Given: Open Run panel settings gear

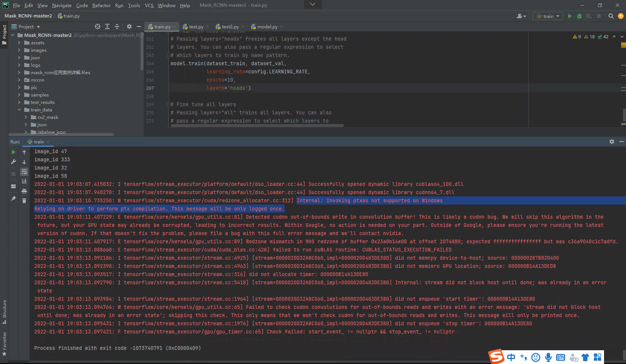Looking at the screenshot, I should point(612,142).
